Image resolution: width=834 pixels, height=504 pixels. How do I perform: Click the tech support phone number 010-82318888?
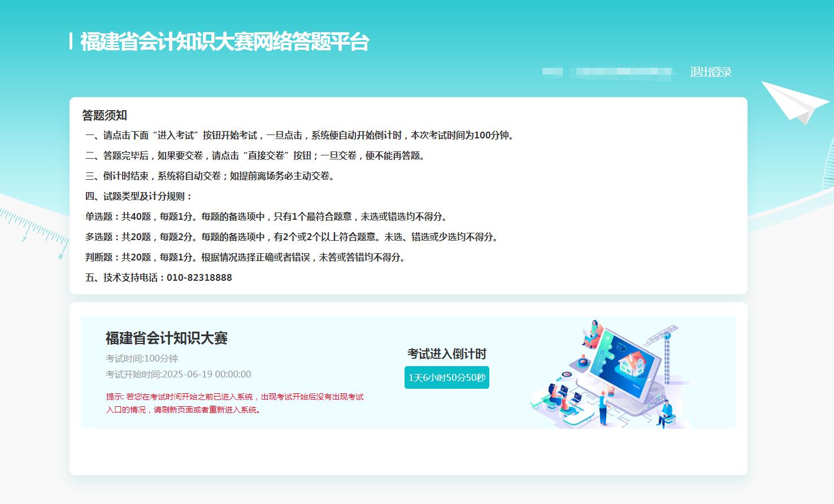[199, 277]
